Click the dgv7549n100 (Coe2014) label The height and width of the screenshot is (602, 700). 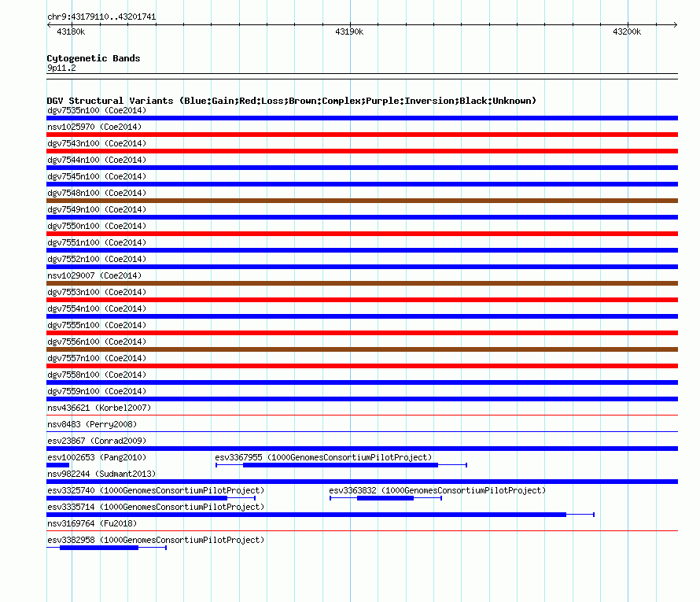click(x=97, y=209)
